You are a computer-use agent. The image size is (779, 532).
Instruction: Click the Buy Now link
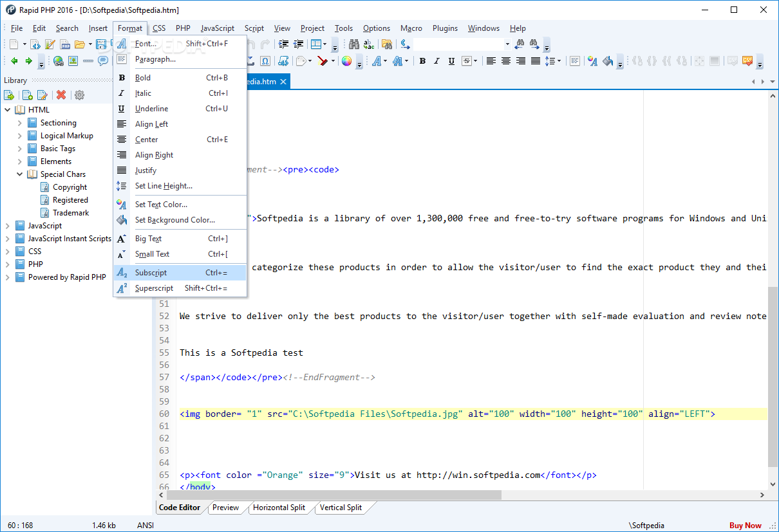pos(746,526)
